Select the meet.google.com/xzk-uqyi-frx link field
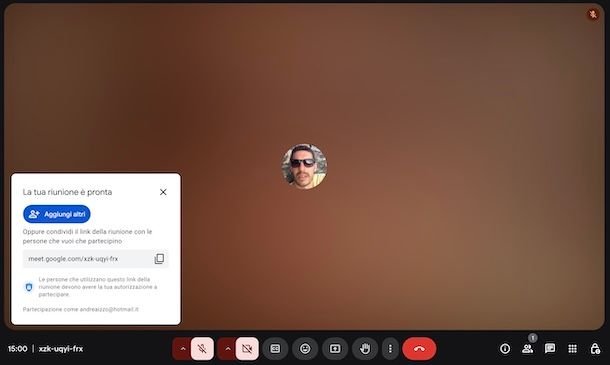Screen dimensions: 610x365 96,259
